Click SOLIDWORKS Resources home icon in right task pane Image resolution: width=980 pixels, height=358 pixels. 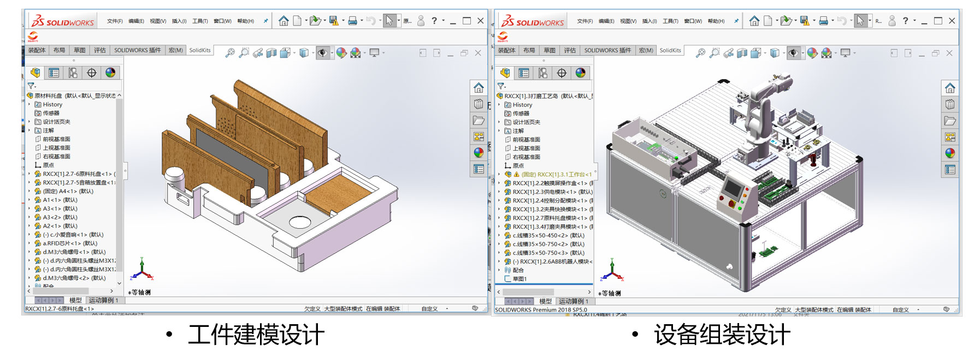point(950,88)
